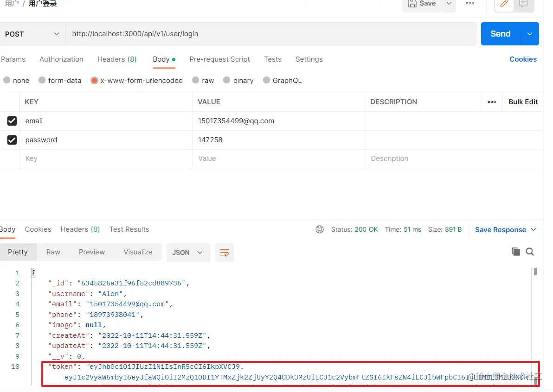Uncheck the email row checkbox
The height and width of the screenshot is (392, 553).
(x=12, y=121)
